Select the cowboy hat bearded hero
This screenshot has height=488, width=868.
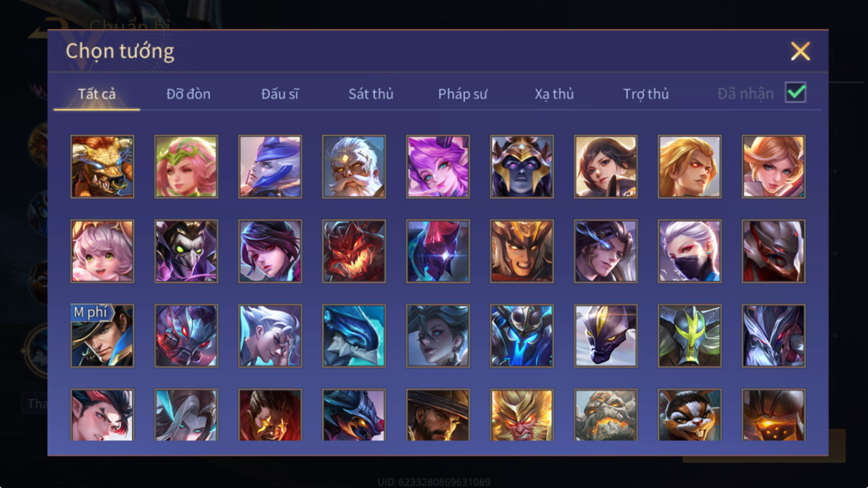click(x=438, y=415)
